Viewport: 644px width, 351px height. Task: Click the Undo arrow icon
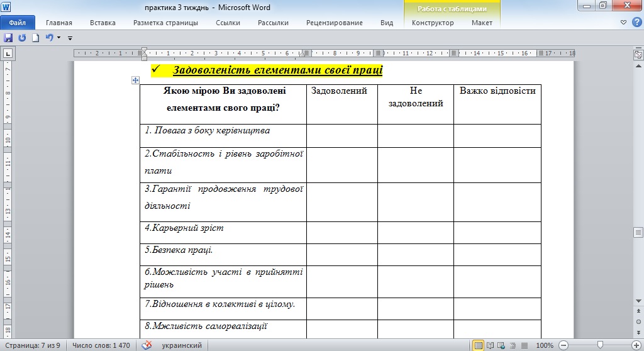click(x=49, y=38)
